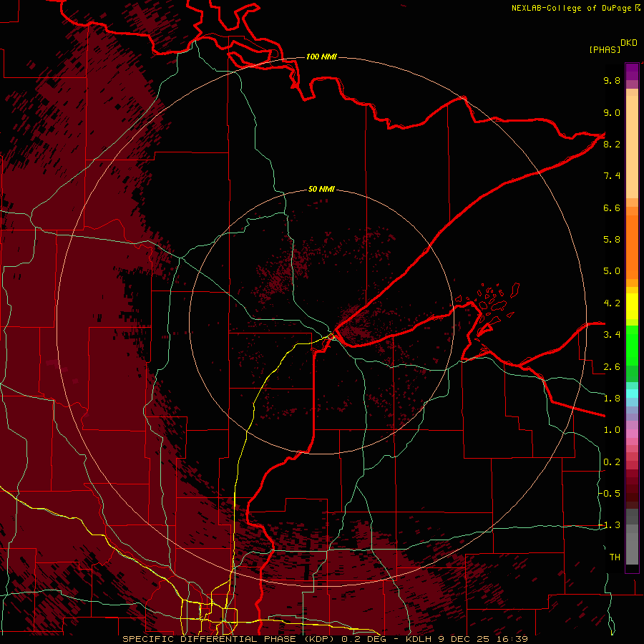
Task: Click the bright green color bar segment
Action: point(632,345)
